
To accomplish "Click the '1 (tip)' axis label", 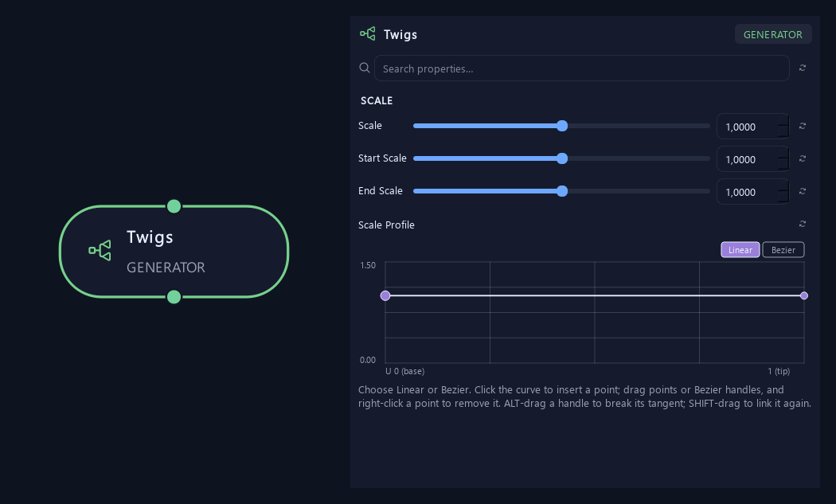I will [779, 371].
